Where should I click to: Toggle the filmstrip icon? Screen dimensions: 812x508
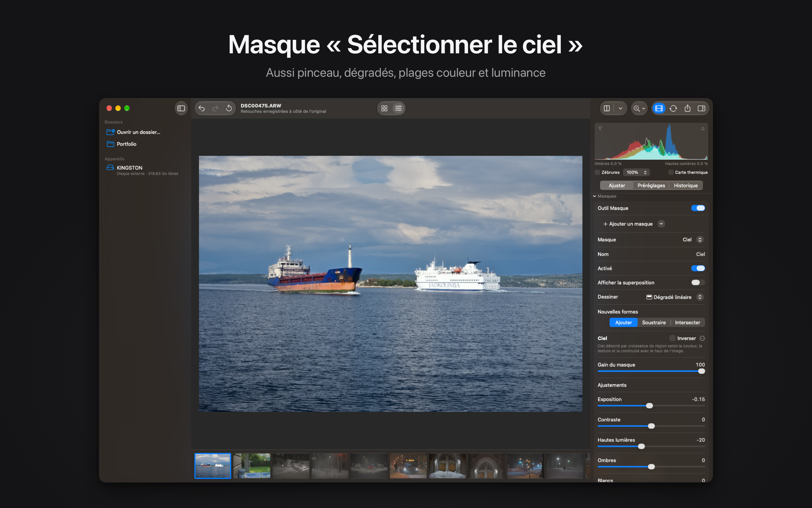[659, 108]
